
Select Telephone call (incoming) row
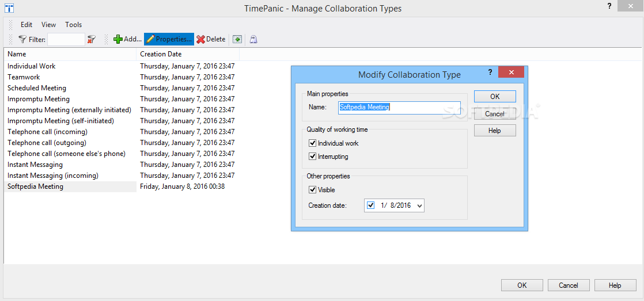122,132
